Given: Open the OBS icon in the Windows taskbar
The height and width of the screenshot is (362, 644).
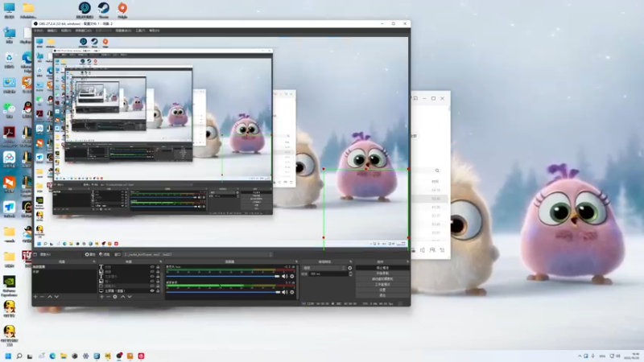Looking at the screenshot, I should point(119,356).
